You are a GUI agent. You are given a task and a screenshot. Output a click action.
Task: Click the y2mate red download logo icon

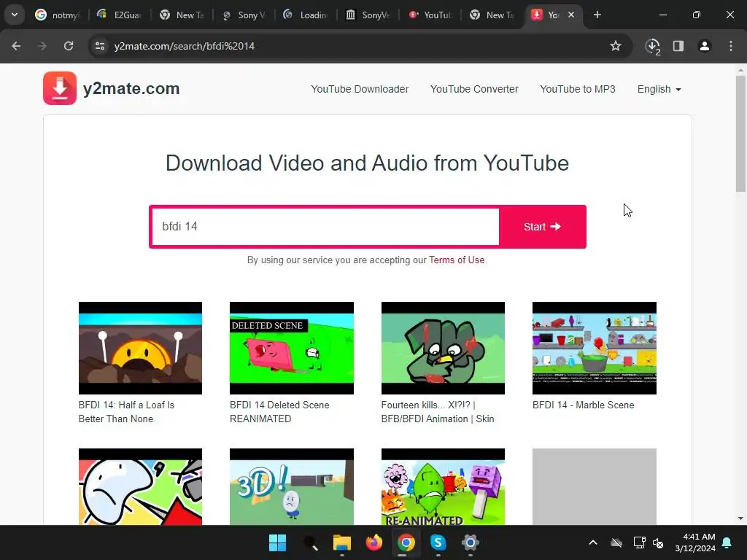pyautogui.click(x=60, y=88)
